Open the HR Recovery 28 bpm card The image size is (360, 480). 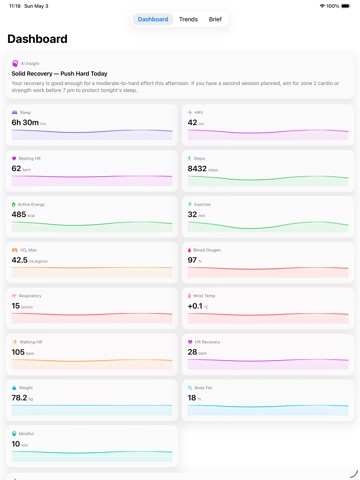pos(268,355)
